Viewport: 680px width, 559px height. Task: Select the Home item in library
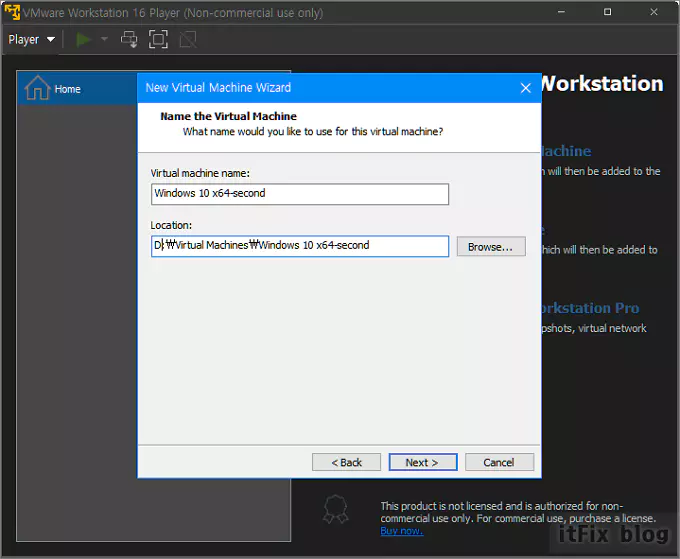[x=77, y=88]
